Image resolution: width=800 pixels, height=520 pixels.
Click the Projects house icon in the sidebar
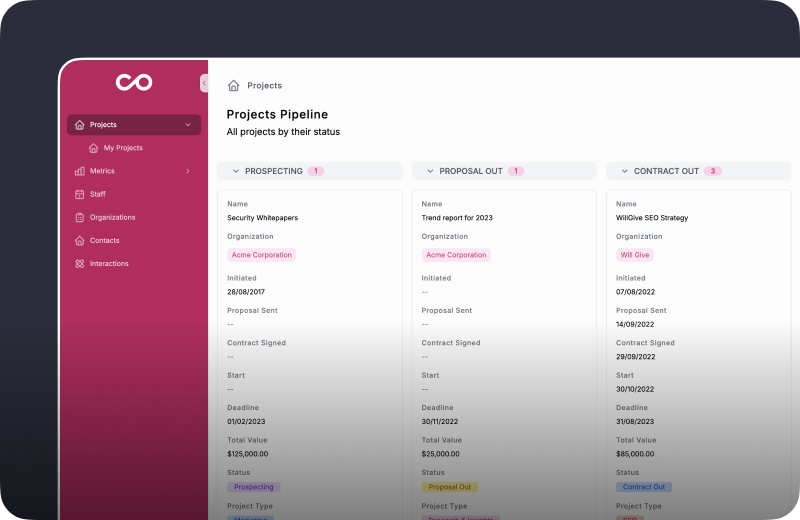pyautogui.click(x=80, y=125)
